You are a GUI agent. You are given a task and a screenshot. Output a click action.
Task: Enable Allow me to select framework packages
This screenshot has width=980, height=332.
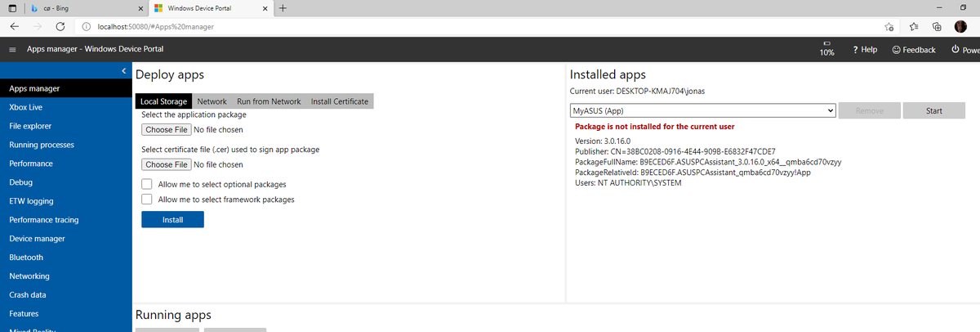tap(147, 199)
